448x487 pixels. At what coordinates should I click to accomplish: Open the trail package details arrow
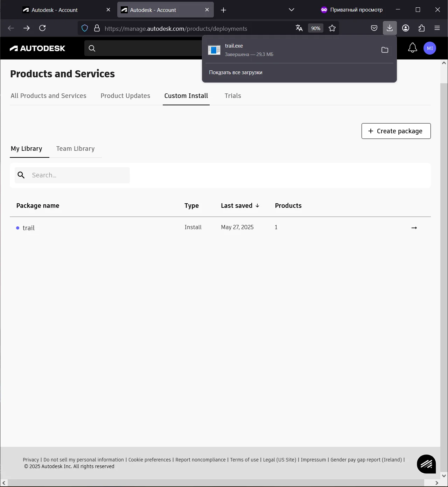tap(414, 228)
